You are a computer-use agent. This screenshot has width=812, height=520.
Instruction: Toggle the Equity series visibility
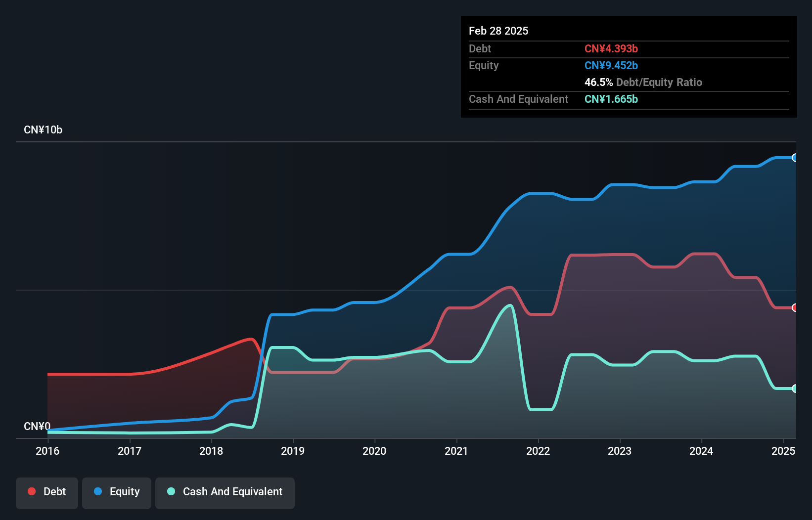click(116, 491)
